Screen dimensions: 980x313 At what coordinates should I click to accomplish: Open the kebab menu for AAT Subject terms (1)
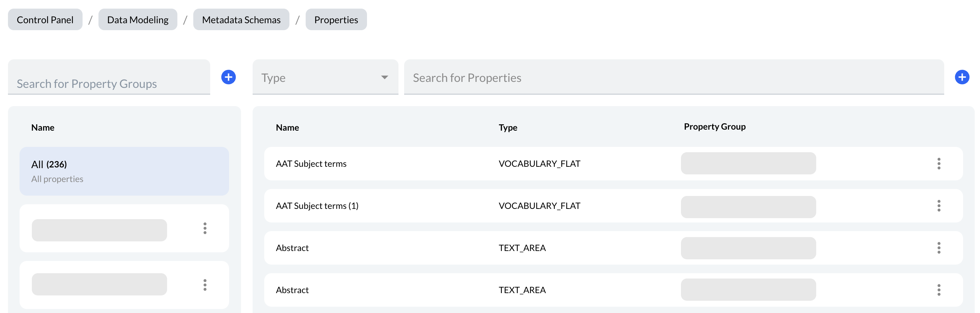[x=939, y=206]
